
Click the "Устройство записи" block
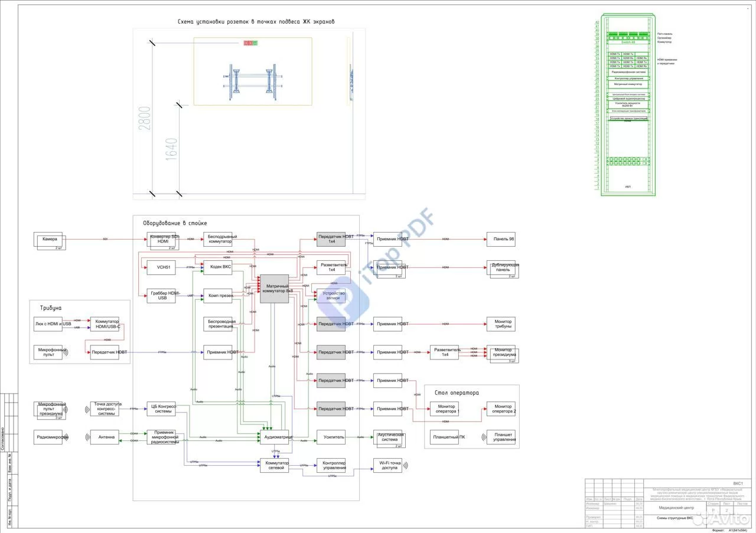(331, 296)
